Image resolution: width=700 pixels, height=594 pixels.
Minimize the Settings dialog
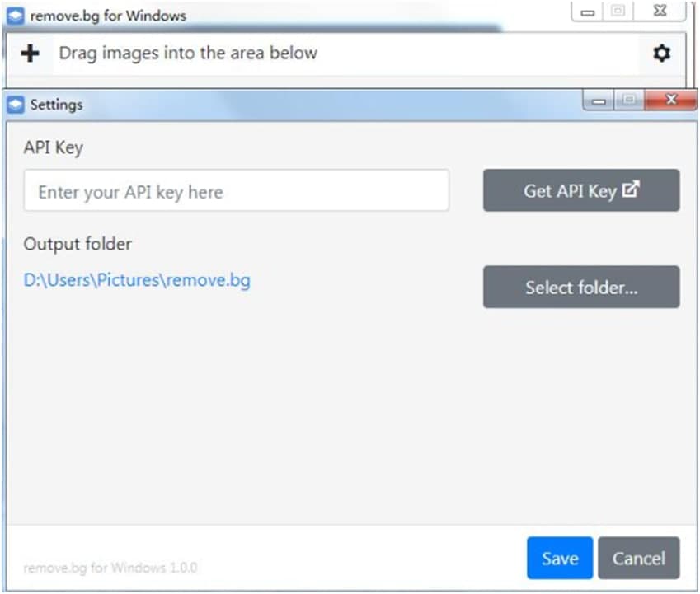599,101
